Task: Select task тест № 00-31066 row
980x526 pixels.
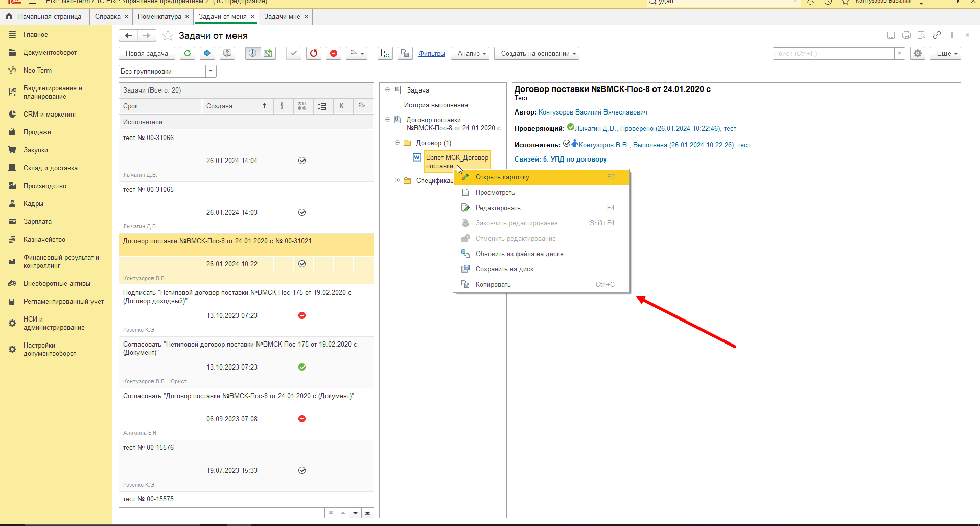Action: [246, 155]
